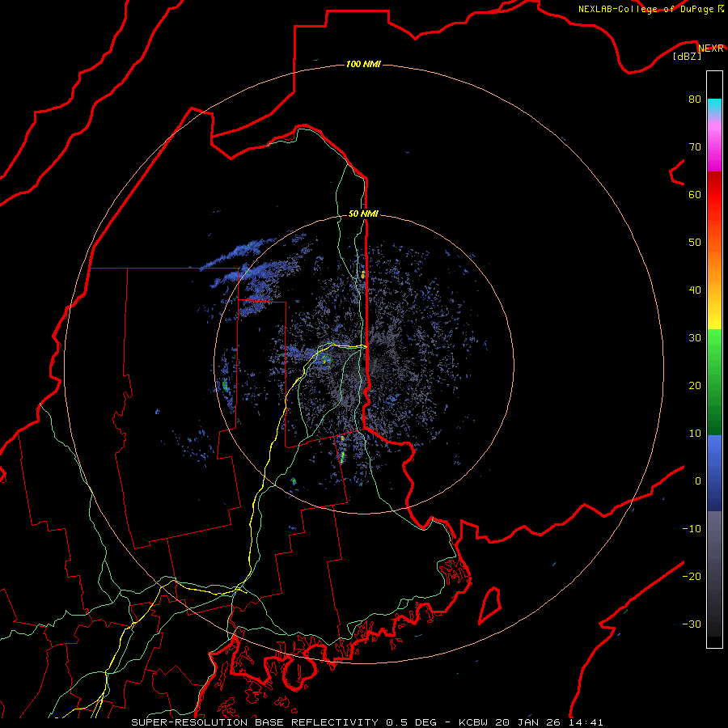Viewport: 728px width, 728px height.
Task: Click the positive 10 value on dBZ scale
Action: [695, 434]
